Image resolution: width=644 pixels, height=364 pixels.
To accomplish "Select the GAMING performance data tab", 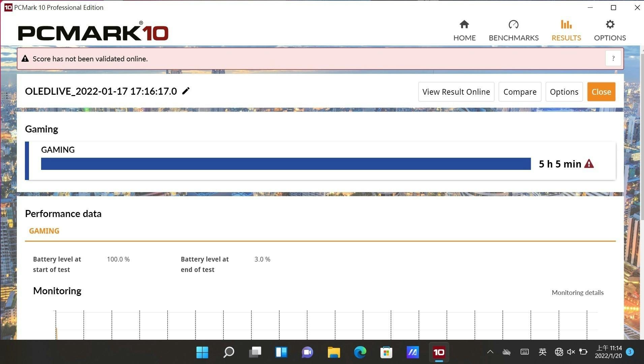I will (x=44, y=231).
